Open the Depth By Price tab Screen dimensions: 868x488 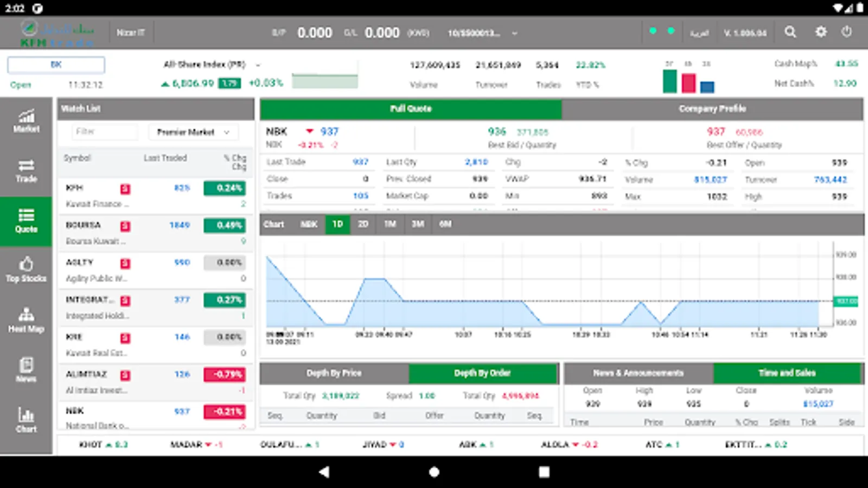pyautogui.click(x=334, y=373)
